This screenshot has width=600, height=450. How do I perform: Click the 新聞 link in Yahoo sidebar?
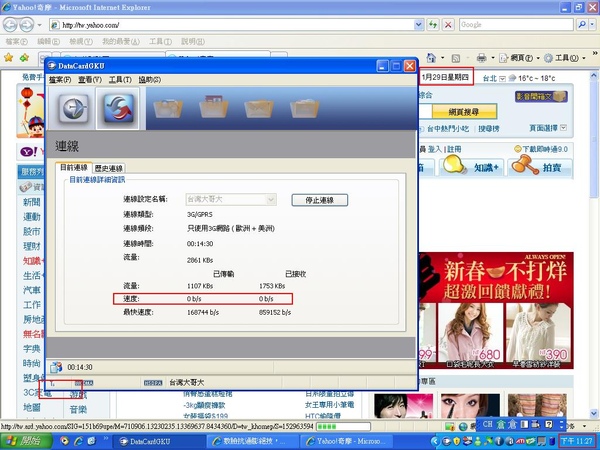point(31,202)
